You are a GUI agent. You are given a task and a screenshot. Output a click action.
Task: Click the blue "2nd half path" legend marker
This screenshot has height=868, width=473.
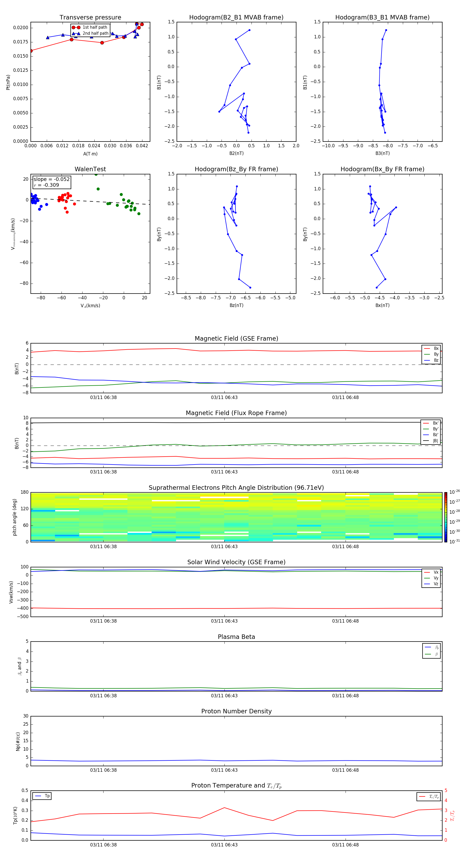[76, 33]
